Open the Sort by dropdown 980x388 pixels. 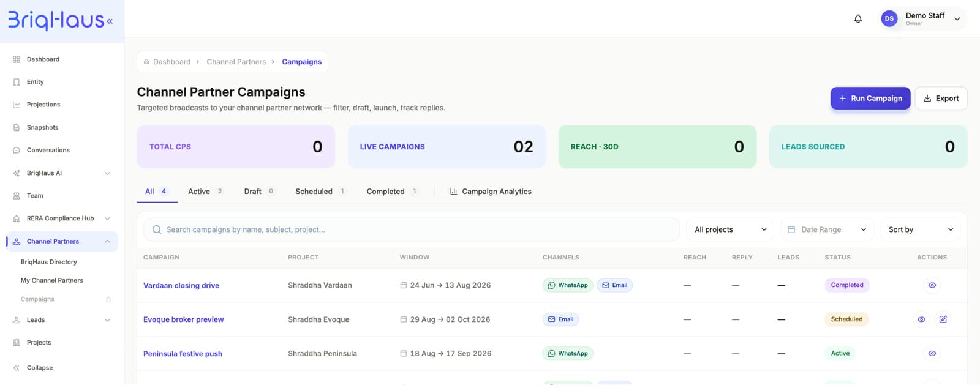coord(921,229)
